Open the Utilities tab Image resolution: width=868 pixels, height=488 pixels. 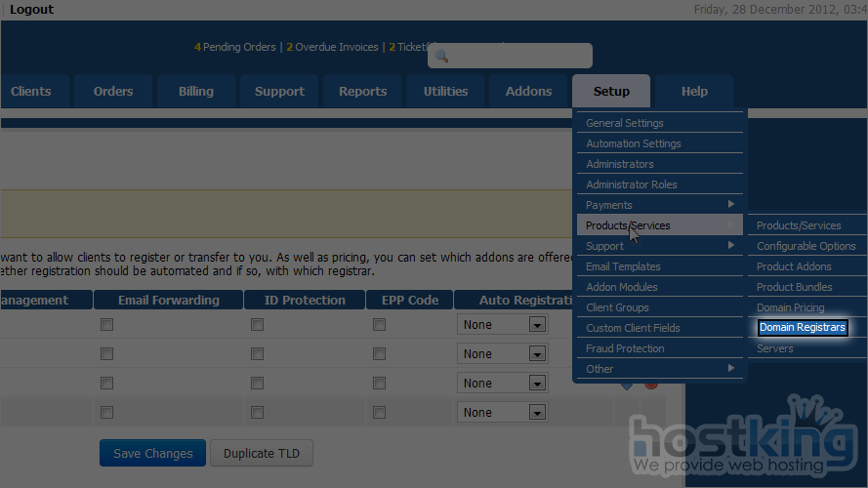[445, 92]
